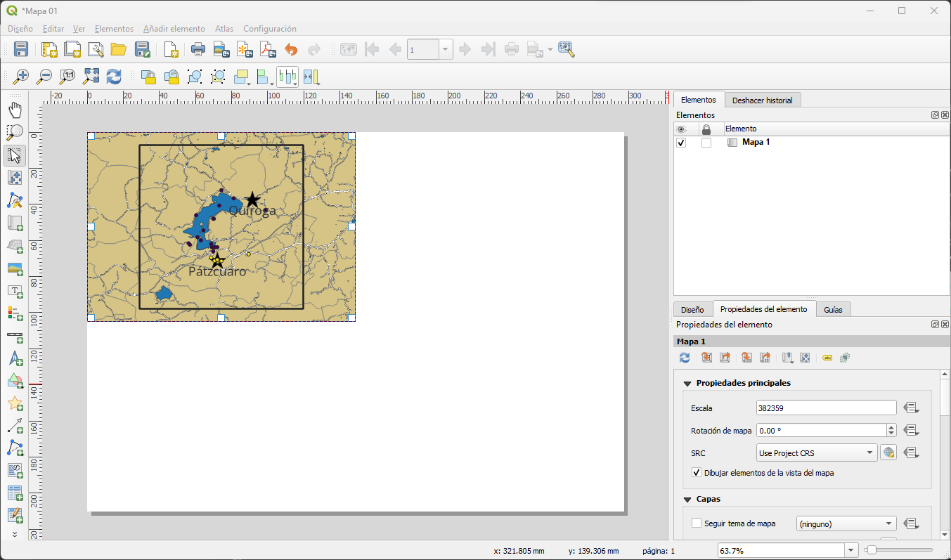
Task: Select the Pan layout hand tool
Action: (15, 110)
